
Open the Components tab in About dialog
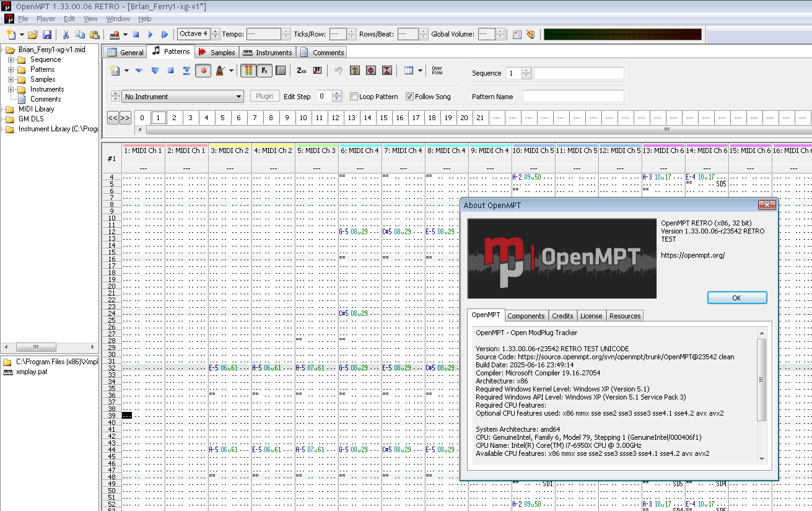coord(526,316)
